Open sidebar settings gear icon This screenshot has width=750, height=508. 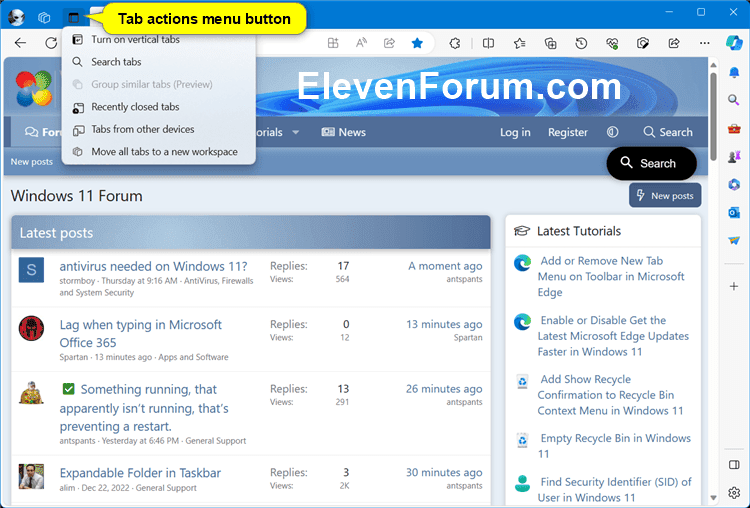pyautogui.click(x=734, y=493)
